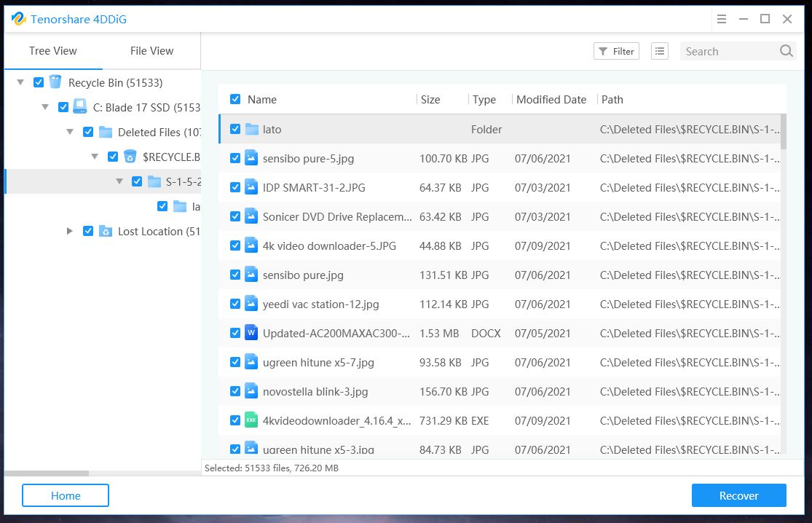Click the list view toggle icon
Screen dimensions: 812x523
click(659, 51)
